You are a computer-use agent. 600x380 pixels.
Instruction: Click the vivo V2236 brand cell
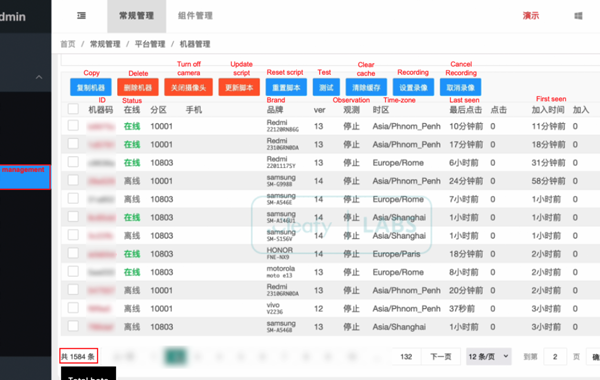coord(275,308)
